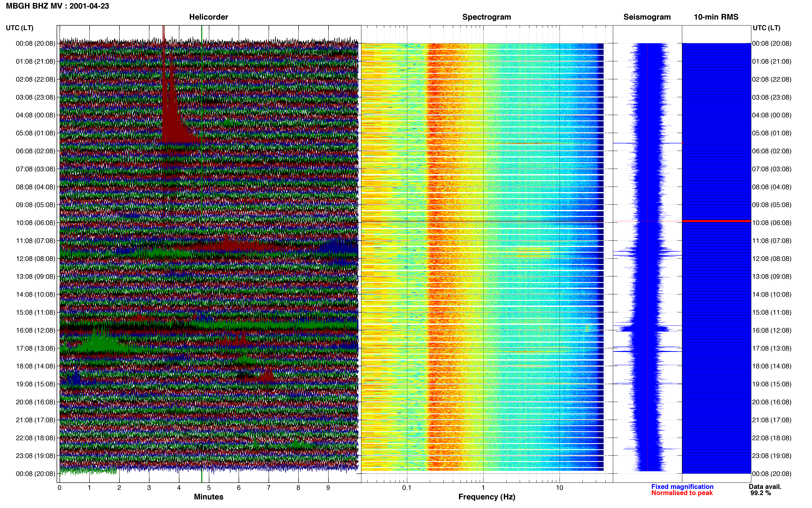Screen dimensions: 812x508
Task: Select the '99.2 %' data availability value
Action: click(x=761, y=493)
